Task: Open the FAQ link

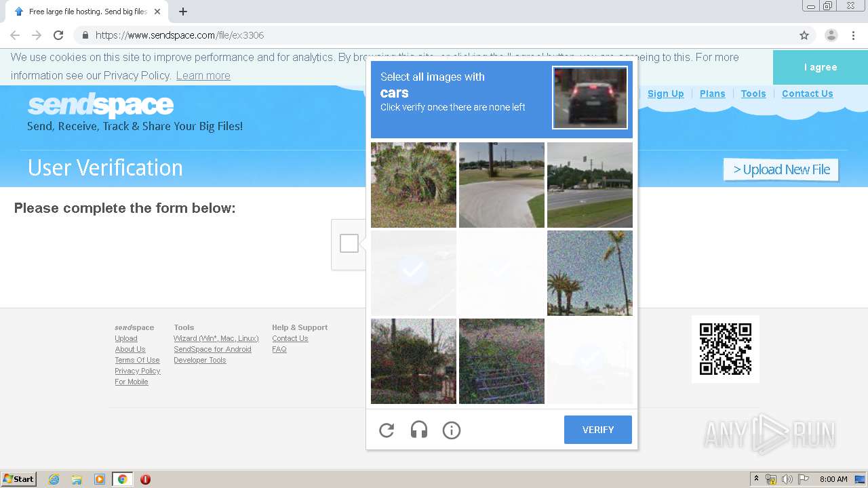Action: (x=279, y=349)
